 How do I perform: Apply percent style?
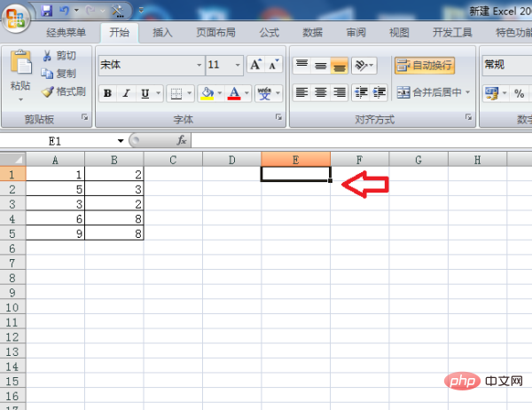[x=519, y=93]
